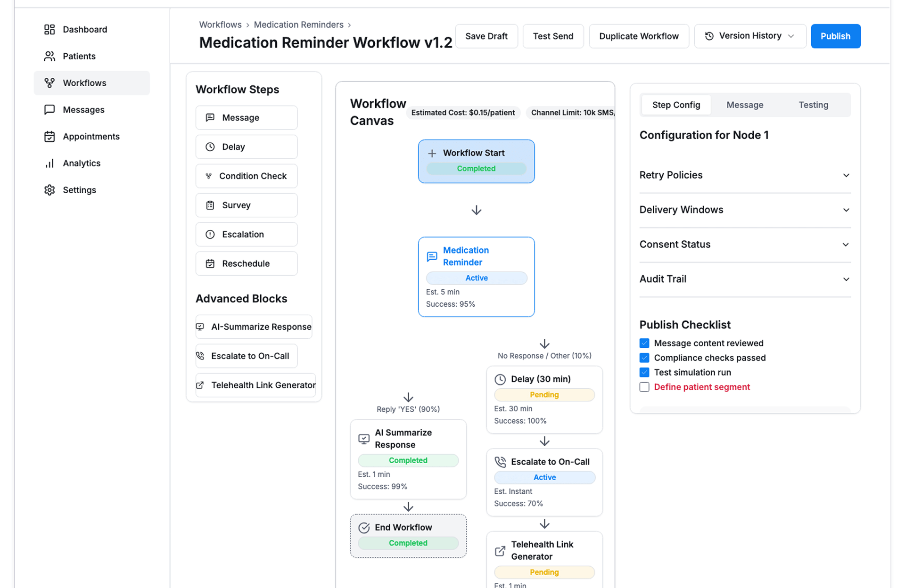Click the Survey clipboard icon

210,205
